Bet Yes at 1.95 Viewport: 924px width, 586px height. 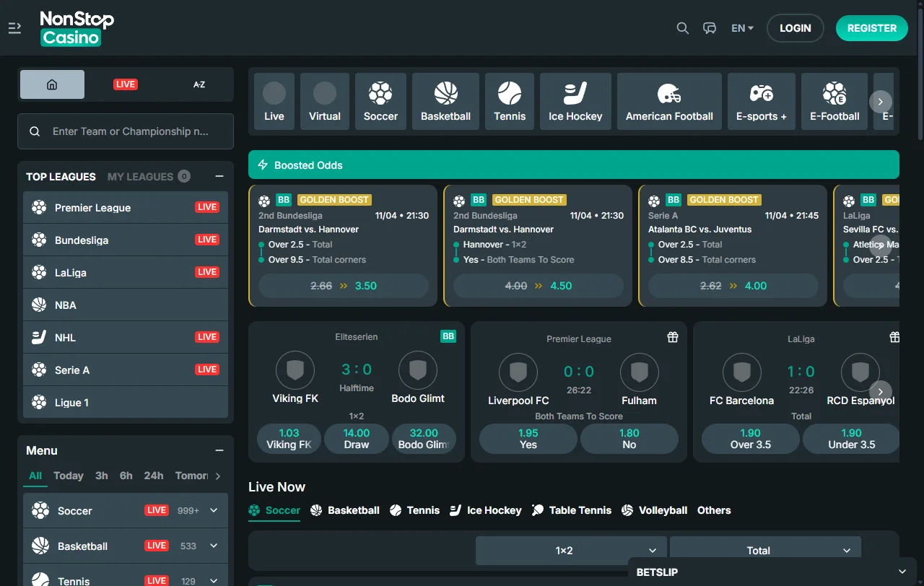click(x=528, y=438)
